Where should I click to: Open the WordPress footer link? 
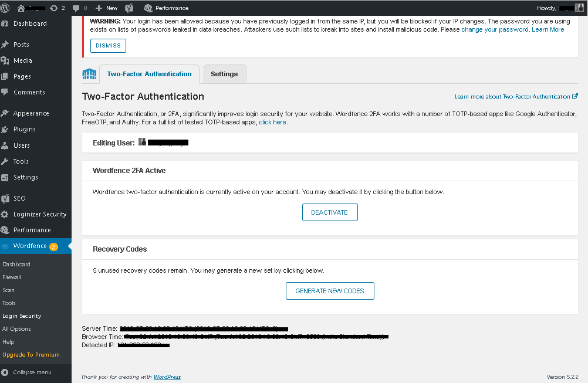[x=167, y=377]
